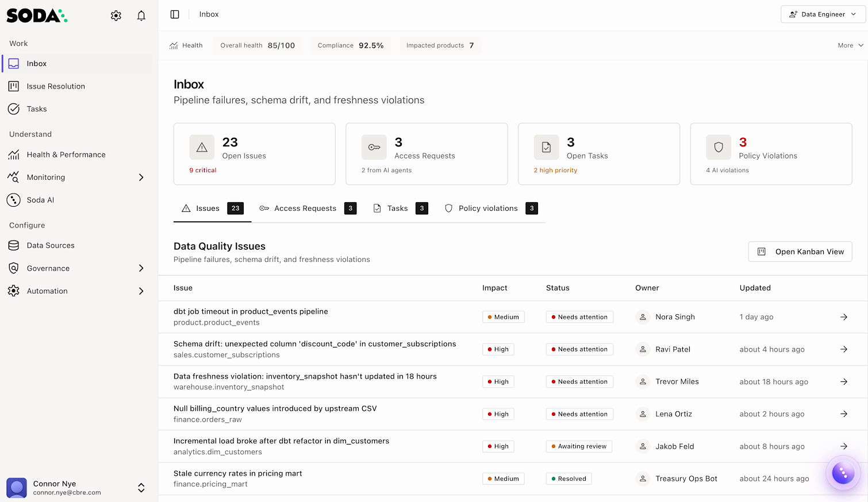Open the 23 Open Issues card
This screenshot has height=502, width=868.
click(x=255, y=154)
